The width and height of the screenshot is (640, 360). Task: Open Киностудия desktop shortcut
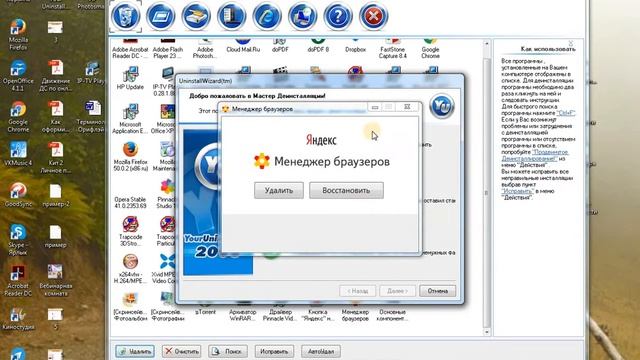pyautogui.click(x=18, y=319)
